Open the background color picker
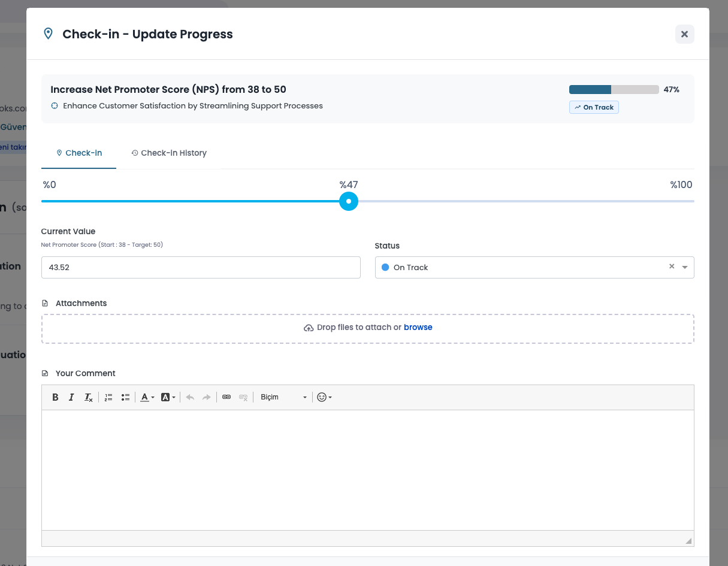The width and height of the screenshot is (728, 566). (168, 397)
